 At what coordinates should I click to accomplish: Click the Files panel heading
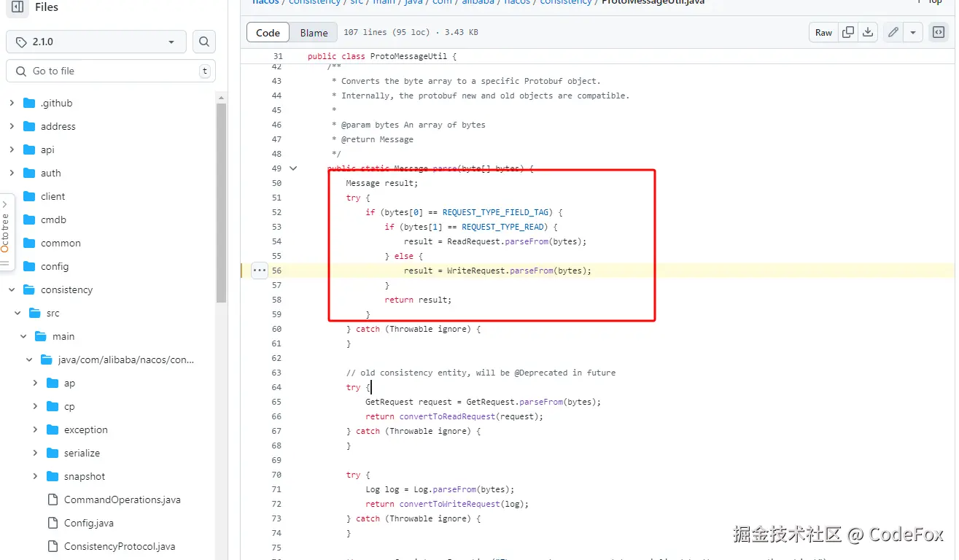[47, 7]
